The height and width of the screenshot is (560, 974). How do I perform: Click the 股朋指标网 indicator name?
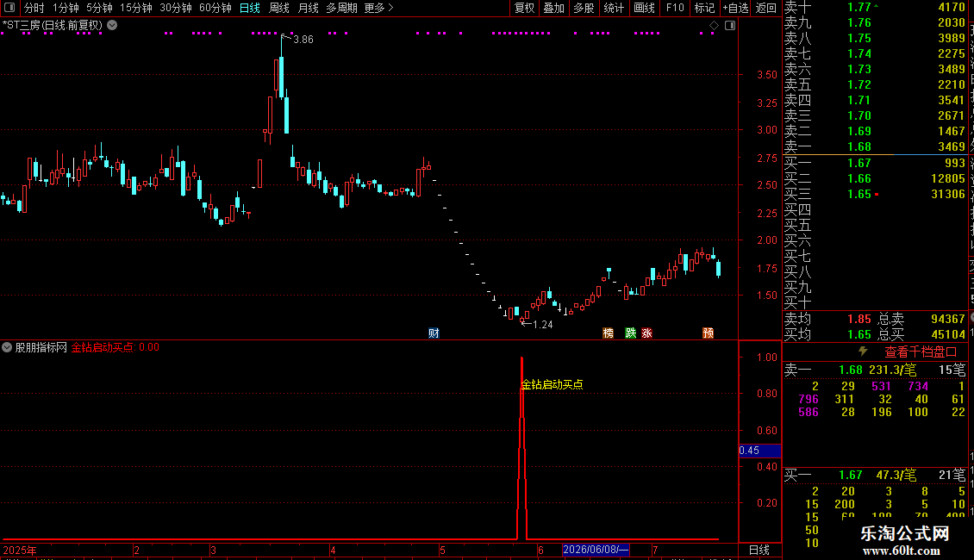(41, 348)
